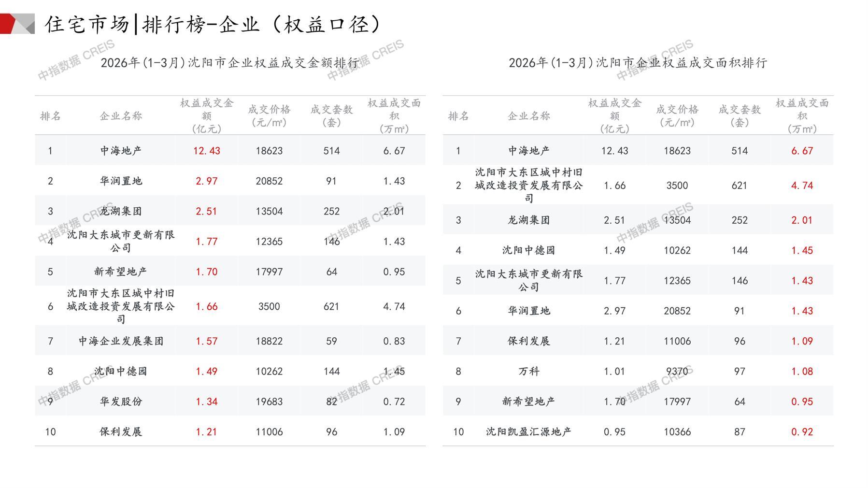This screenshot has height=488, width=868.
Task: Click 华发股份 in the amount ranking
Action: [121, 402]
